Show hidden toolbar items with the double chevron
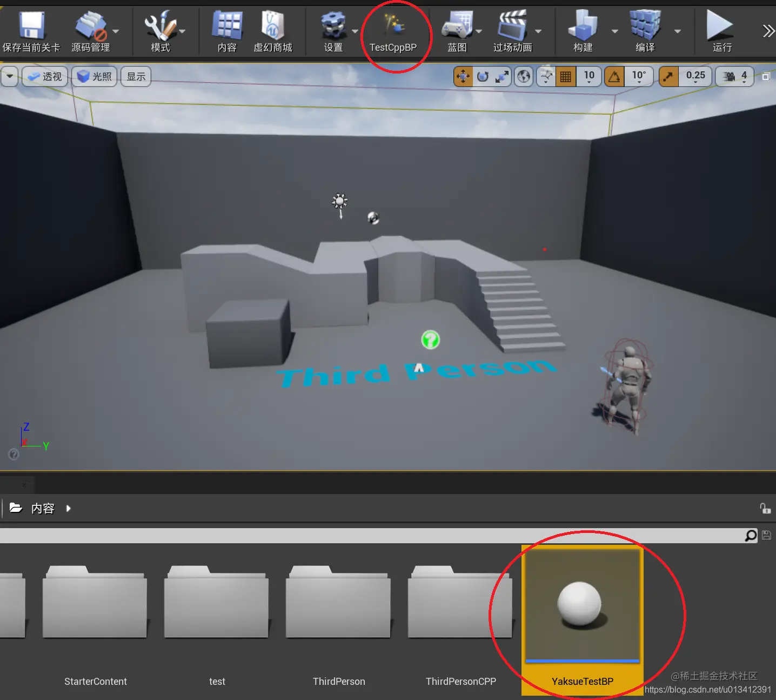The height and width of the screenshot is (700, 776). point(768,31)
